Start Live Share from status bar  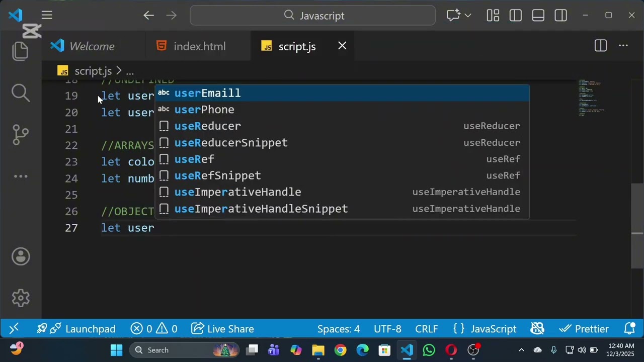(222, 329)
